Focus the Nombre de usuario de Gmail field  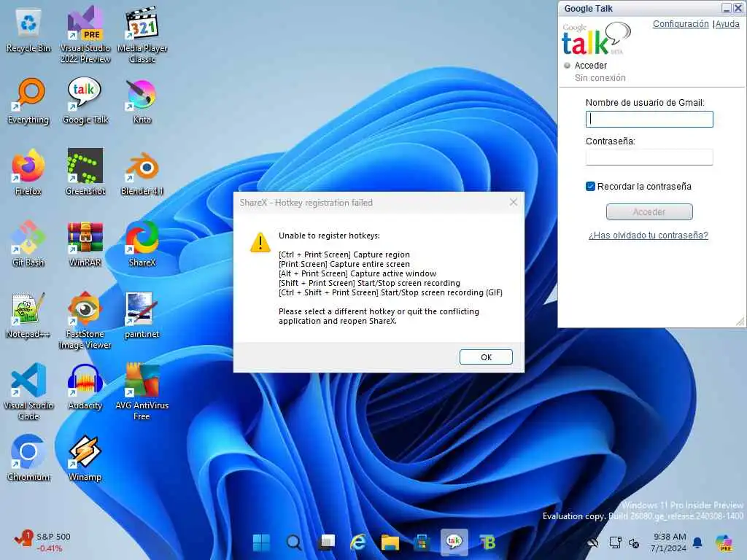coord(649,119)
